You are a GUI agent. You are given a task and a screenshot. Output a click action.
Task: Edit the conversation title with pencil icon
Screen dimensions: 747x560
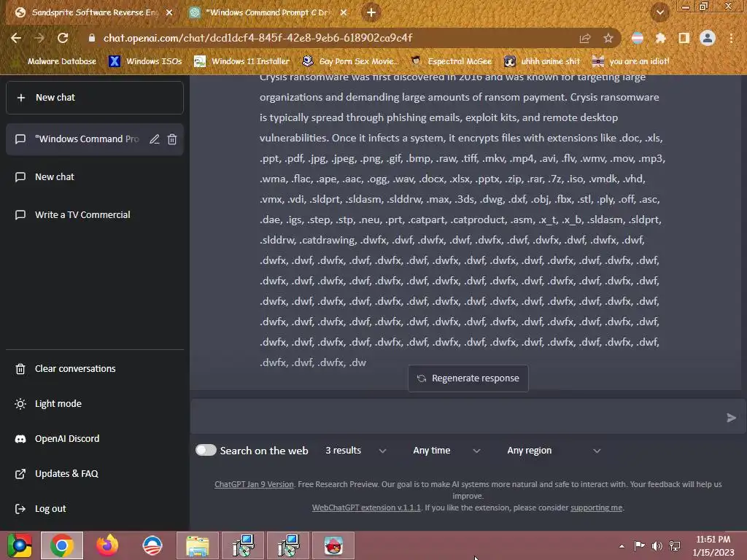[x=155, y=139]
